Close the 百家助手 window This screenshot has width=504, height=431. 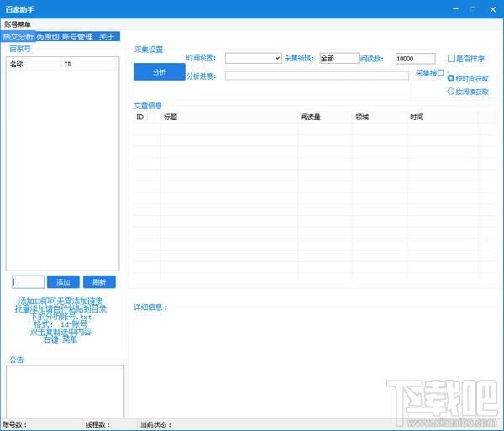pyautogui.click(x=493, y=9)
